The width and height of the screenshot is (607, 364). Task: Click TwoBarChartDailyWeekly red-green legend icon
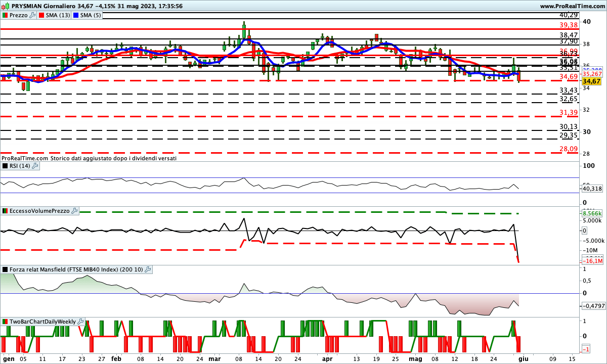5,322
